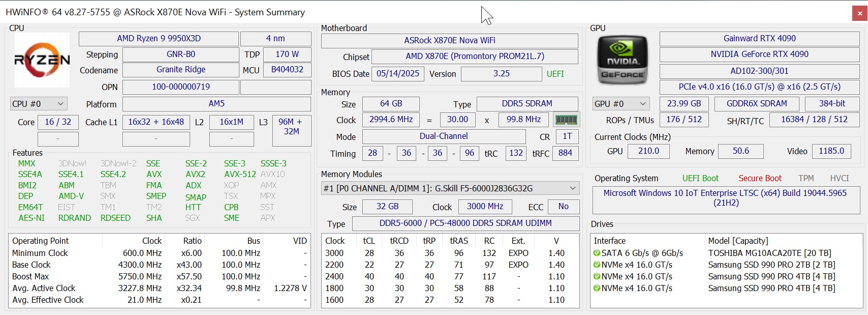This screenshot has width=868, height=315.
Task: Click the ASRock X870E Nova WiFi motherboard field
Action: point(450,41)
